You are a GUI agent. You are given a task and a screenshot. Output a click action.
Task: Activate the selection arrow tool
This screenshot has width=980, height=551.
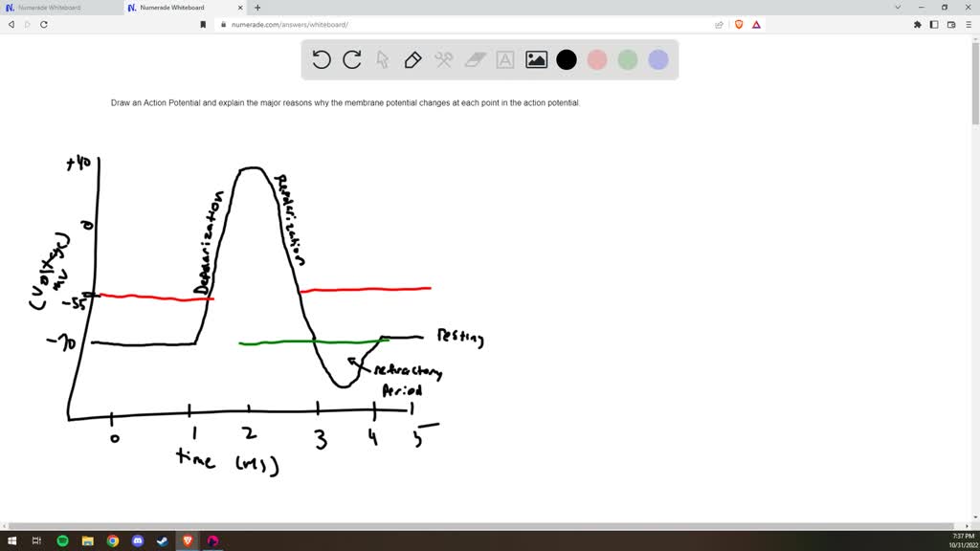pyautogui.click(x=383, y=59)
